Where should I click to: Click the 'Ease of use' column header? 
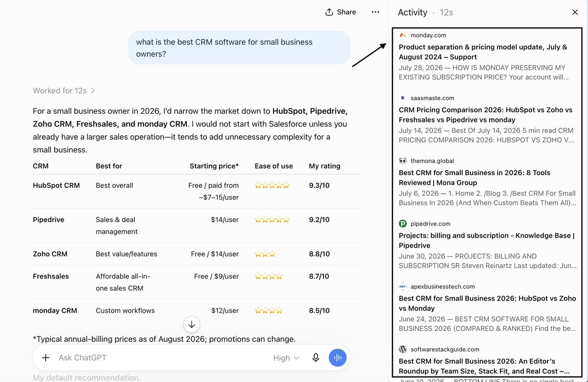click(x=274, y=166)
